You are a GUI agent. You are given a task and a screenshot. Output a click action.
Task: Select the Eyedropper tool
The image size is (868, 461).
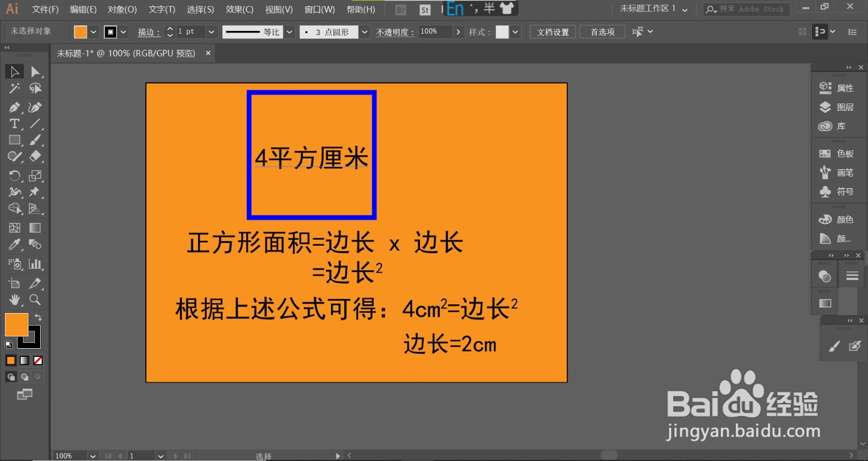tap(15, 244)
